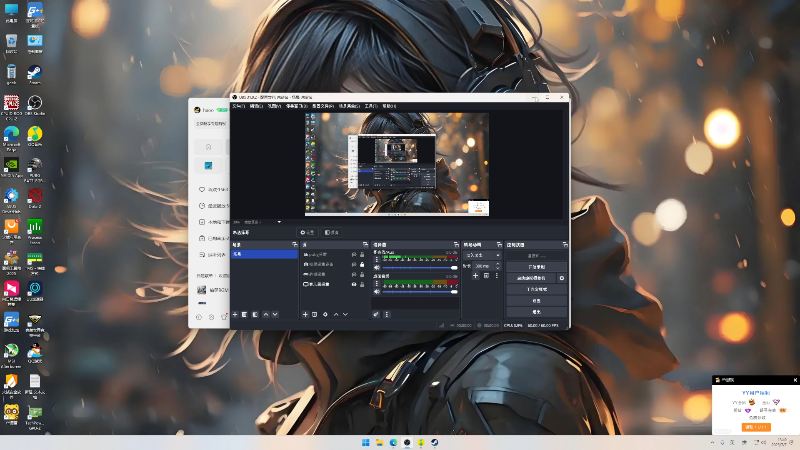This screenshot has height=450, width=800.
Task: Open the Help menu in OBS
Action: pyautogui.click(x=389, y=106)
